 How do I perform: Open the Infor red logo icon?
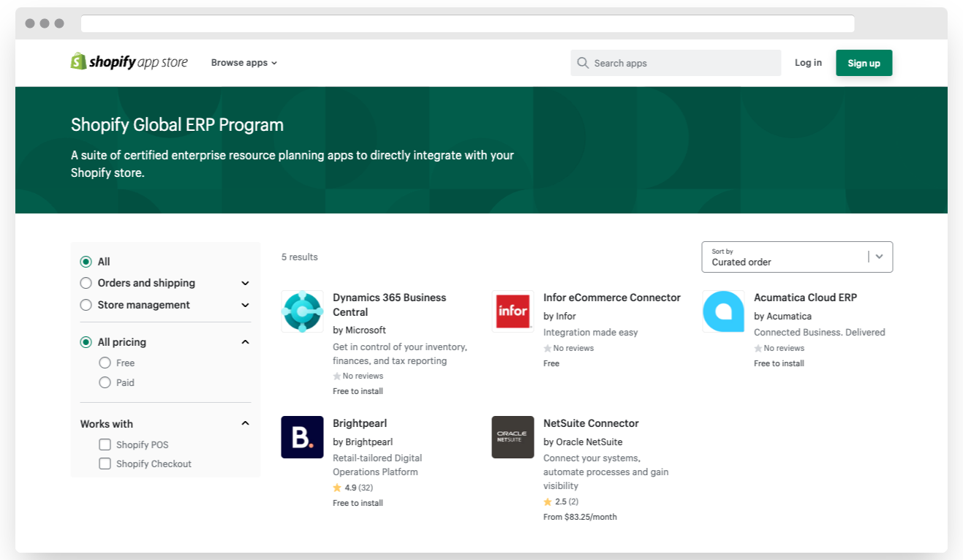pyautogui.click(x=513, y=311)
